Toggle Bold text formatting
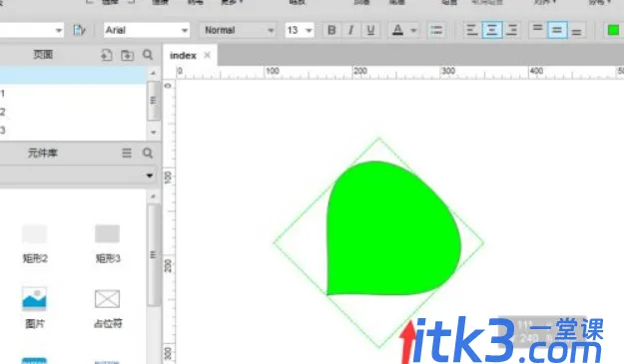This screenshot has height=364, width=624. click(331, 30)
